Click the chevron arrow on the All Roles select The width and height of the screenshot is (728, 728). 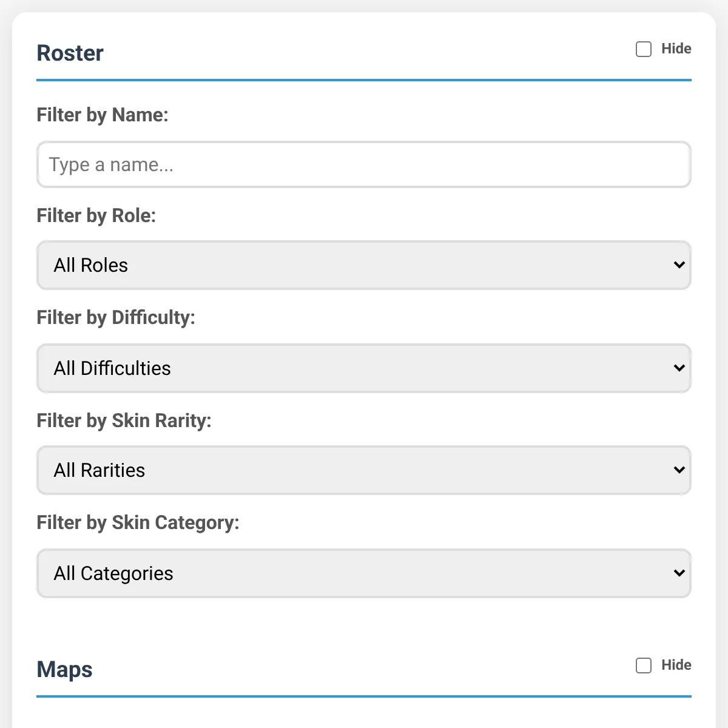pyautogui.click(x=679, y=265)
